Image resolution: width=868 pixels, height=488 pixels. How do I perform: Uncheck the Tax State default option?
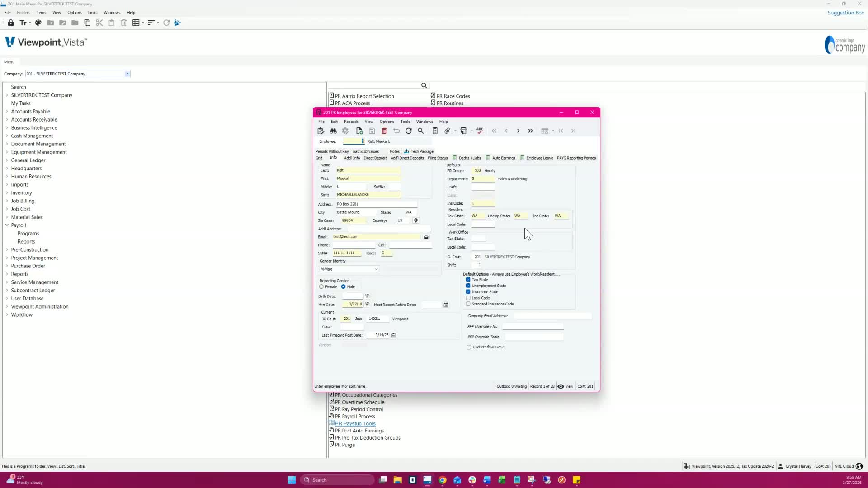pyautogui.click(x=468, y=280)
